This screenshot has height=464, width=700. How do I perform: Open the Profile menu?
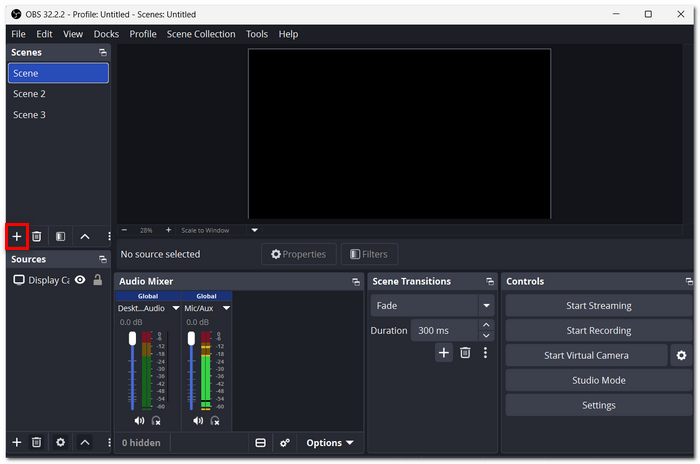coord(143,34)
